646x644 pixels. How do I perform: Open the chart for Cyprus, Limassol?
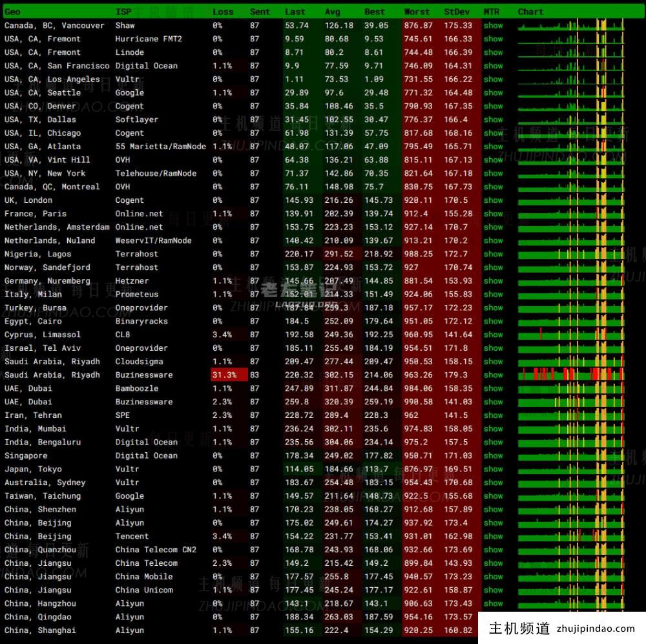pos(571,335)
